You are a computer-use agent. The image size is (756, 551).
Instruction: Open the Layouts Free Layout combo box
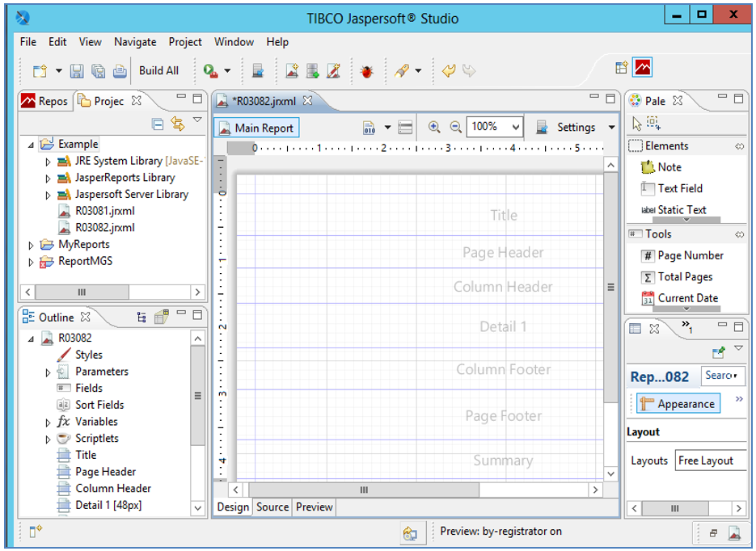pos(711,461)
